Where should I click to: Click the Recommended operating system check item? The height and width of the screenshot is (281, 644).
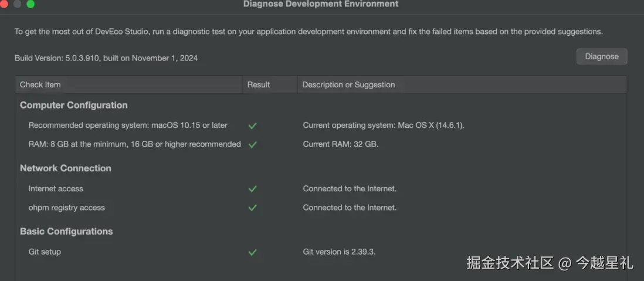click(128, 126)
